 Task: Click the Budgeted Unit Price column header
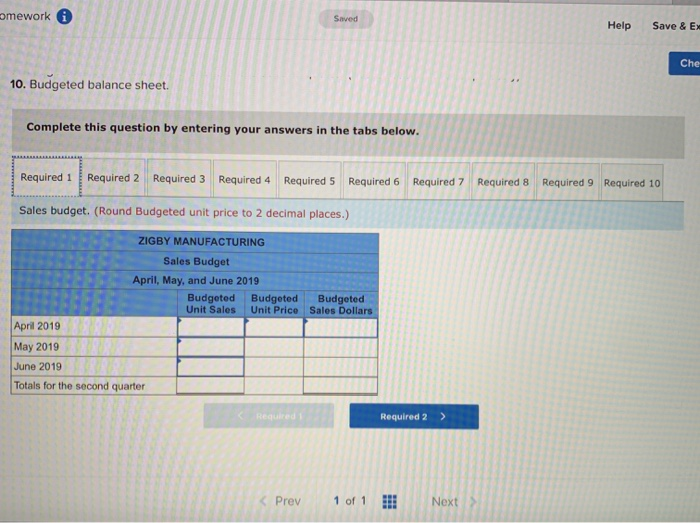(x=274, y=304)
